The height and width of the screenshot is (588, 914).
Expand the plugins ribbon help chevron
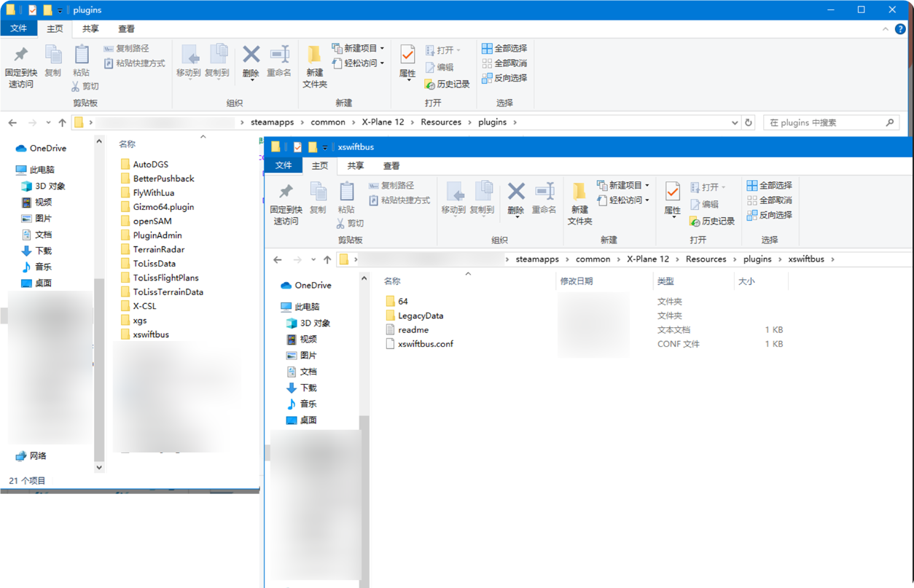tap(884, 29)
